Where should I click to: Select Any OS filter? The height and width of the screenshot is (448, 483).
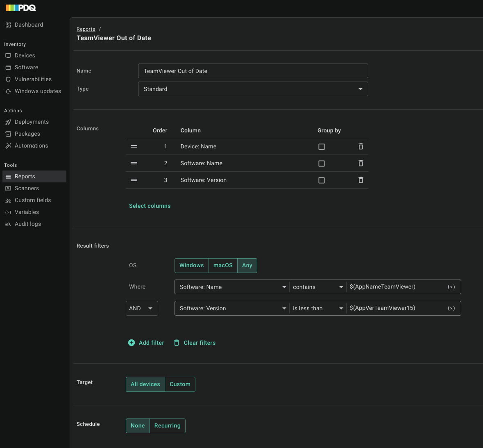pyautogui.click(x=247, y=266)
